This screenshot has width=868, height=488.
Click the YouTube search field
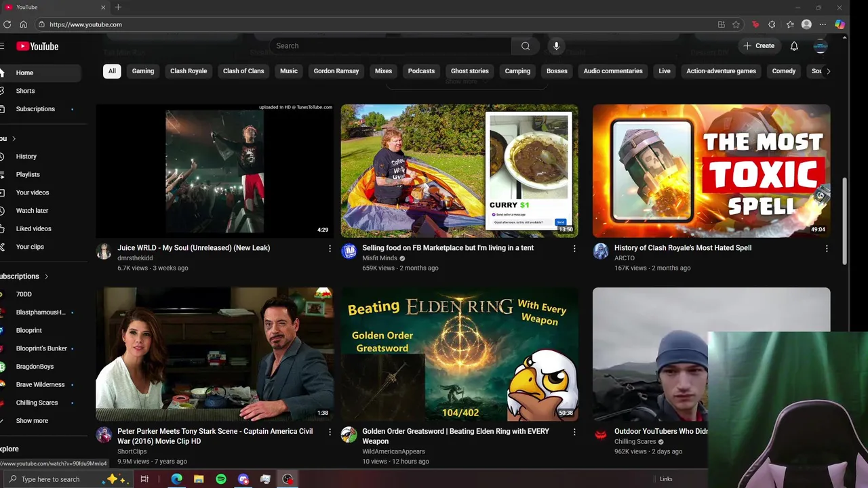point(391,46)
